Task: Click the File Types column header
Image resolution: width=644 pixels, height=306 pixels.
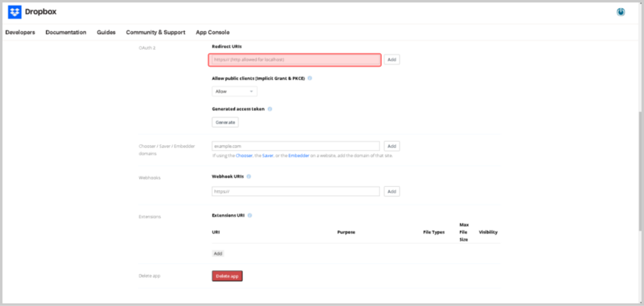Action: [x=434, y=232]
